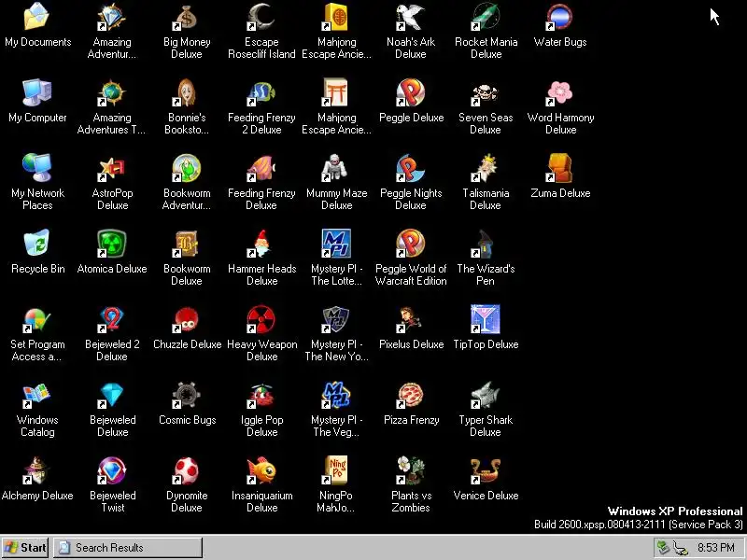The image size is (747, 560).
Task: Select Escape Rosecliff Island icon
Action: [261, 17]
